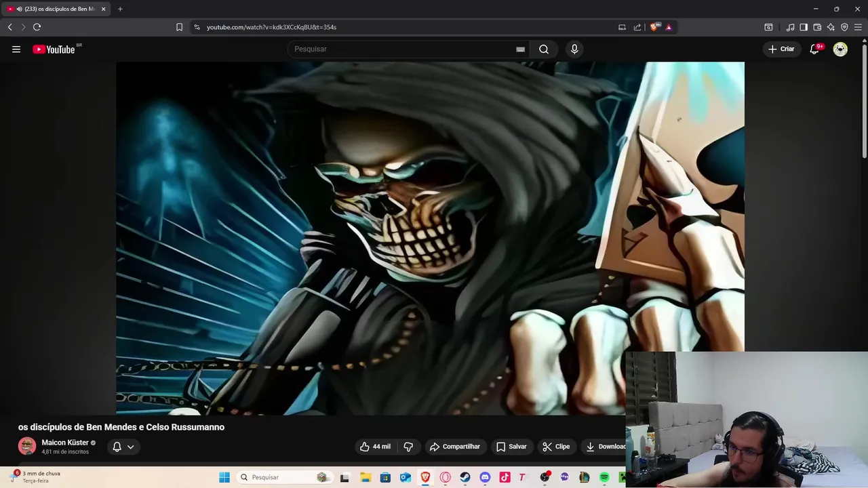Open Discord from taskbar
This screenshot has width=868, height=488.
[485, 477]
